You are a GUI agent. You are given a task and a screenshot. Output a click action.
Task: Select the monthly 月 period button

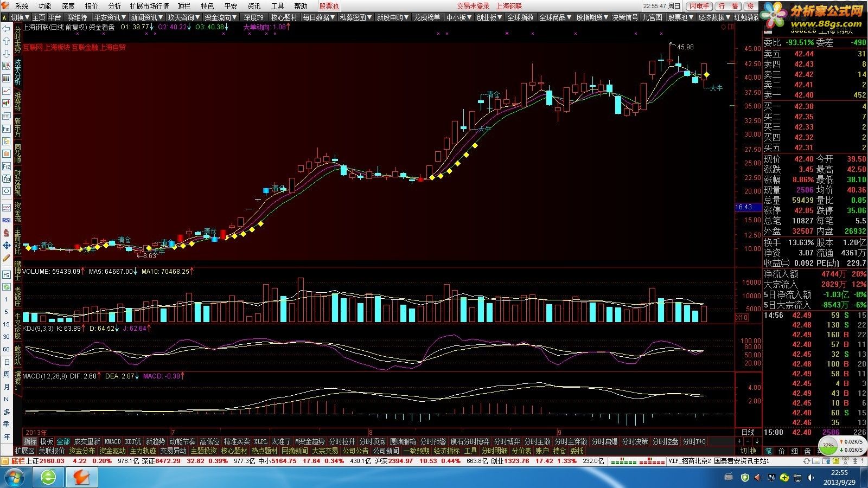7,387
